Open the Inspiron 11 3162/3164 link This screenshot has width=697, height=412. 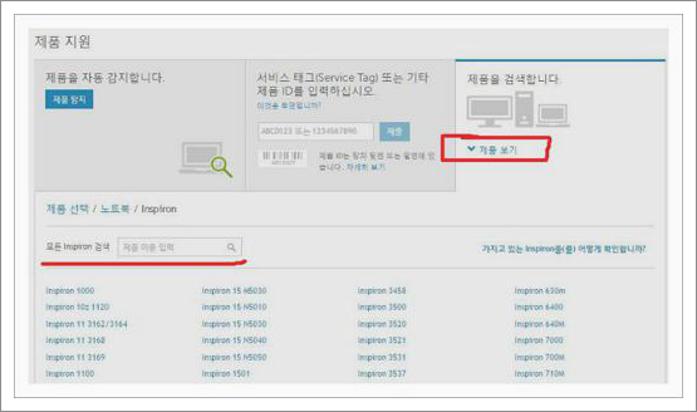[x=86, y=324]
